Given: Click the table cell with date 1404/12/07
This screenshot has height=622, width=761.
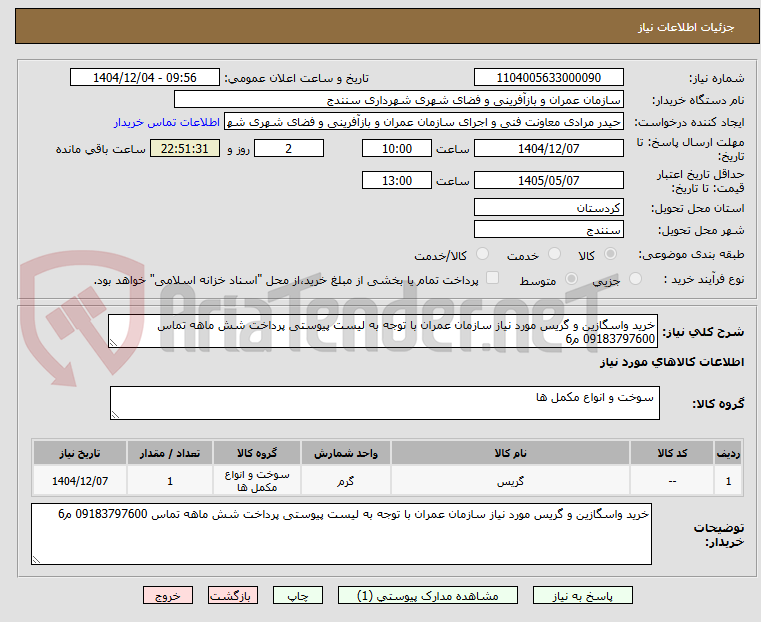Looking at the screenshot, I should [80, 481].
